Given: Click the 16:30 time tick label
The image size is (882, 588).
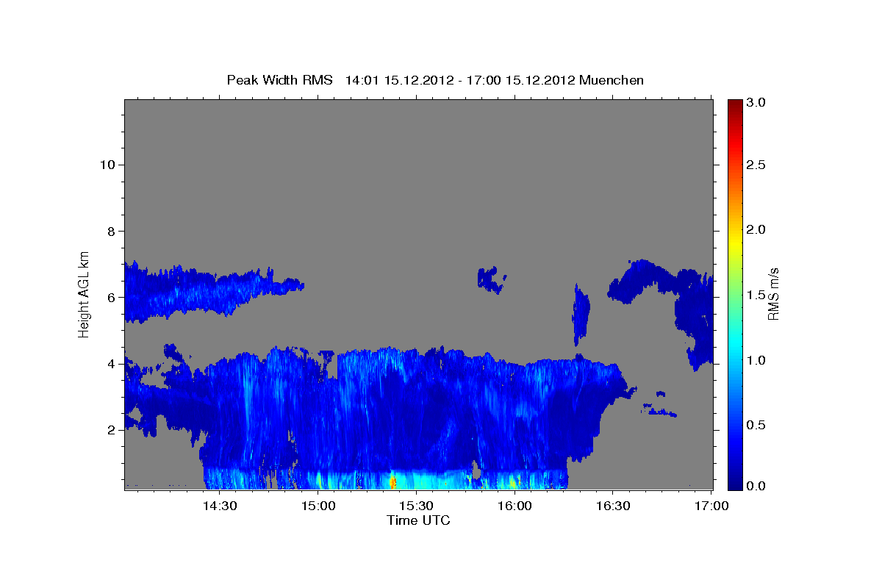Looking at the screenshot, I should click(613, 506).
